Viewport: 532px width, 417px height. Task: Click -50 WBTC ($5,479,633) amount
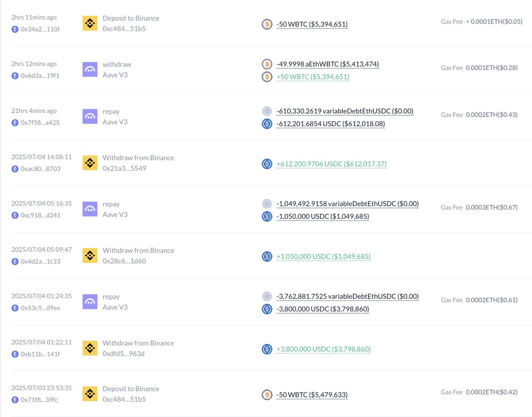point(312,395)
